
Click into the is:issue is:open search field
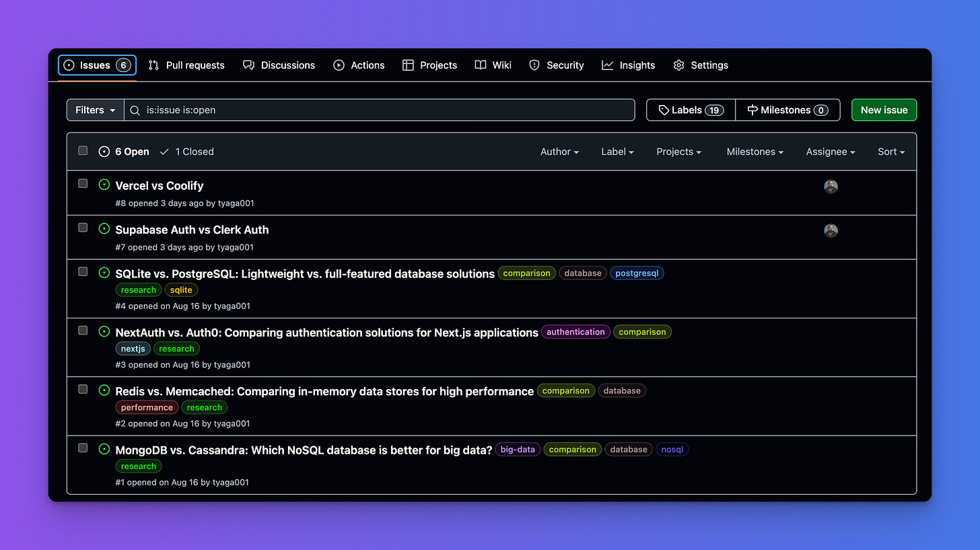(x=379, y=110)
